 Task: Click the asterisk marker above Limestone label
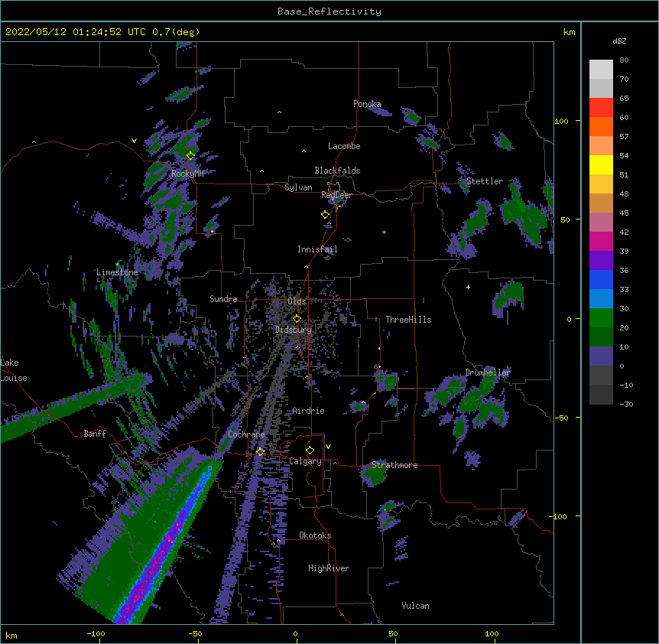[x=117, y=264]
